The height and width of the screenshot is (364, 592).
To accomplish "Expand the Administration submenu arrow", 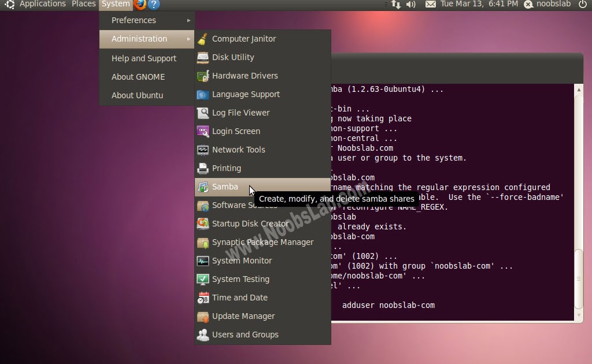I will click(189, 39).
